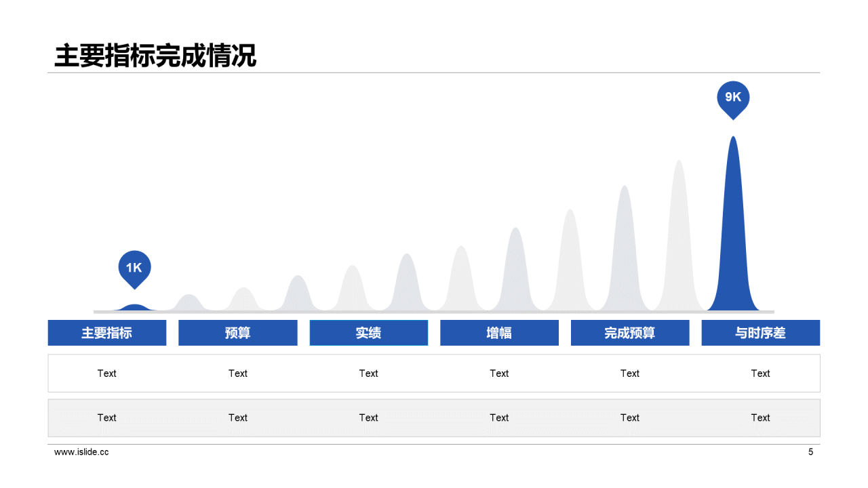Click the slide page number 5

(x=810, y=452)
